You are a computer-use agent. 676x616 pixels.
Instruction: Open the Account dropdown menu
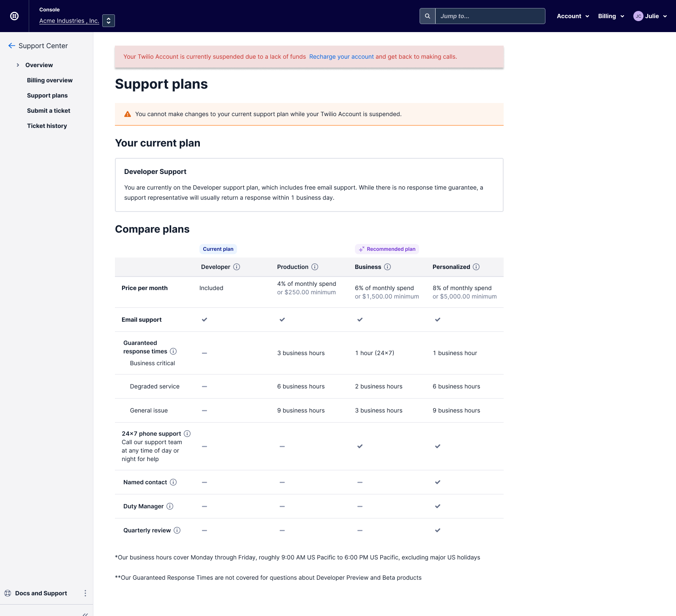click(573, 16)
